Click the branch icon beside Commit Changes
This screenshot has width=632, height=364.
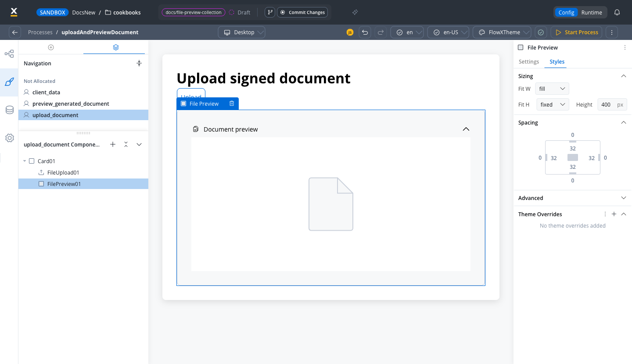[270, 12]
